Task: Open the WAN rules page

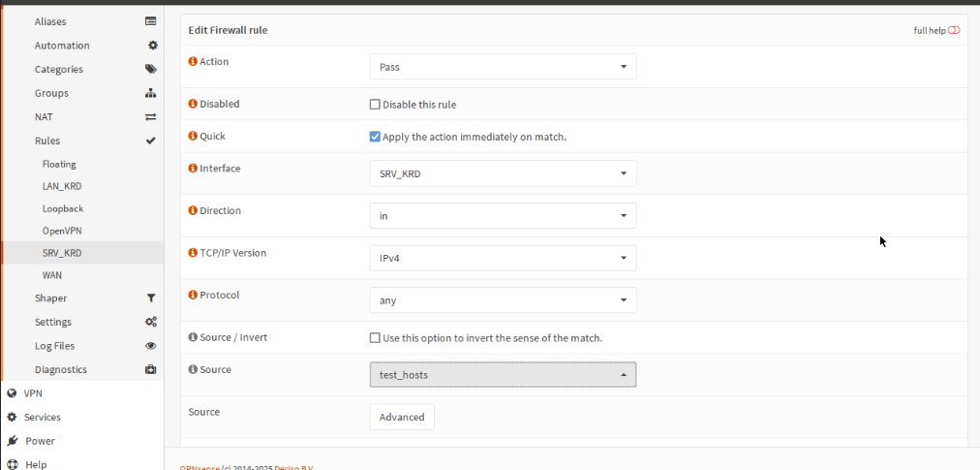Action: [52, 275]
